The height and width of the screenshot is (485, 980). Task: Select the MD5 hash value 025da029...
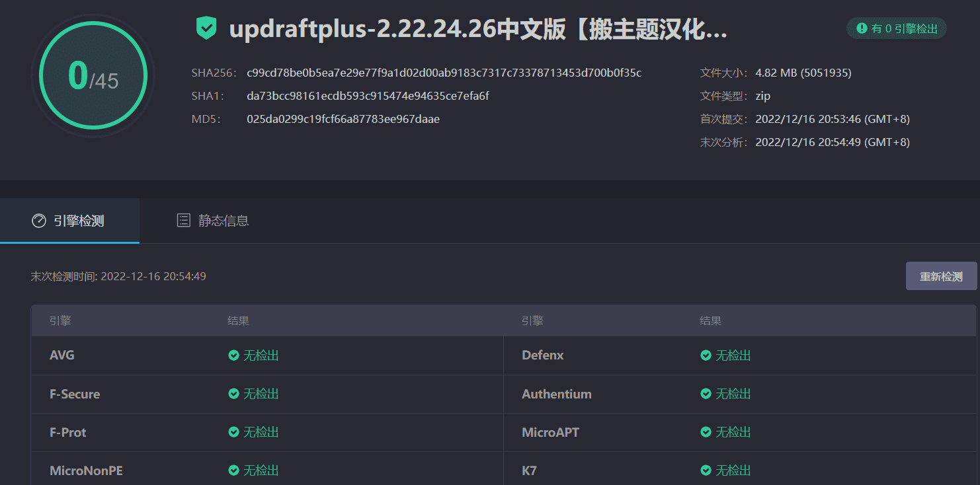[x=343, y=119]
